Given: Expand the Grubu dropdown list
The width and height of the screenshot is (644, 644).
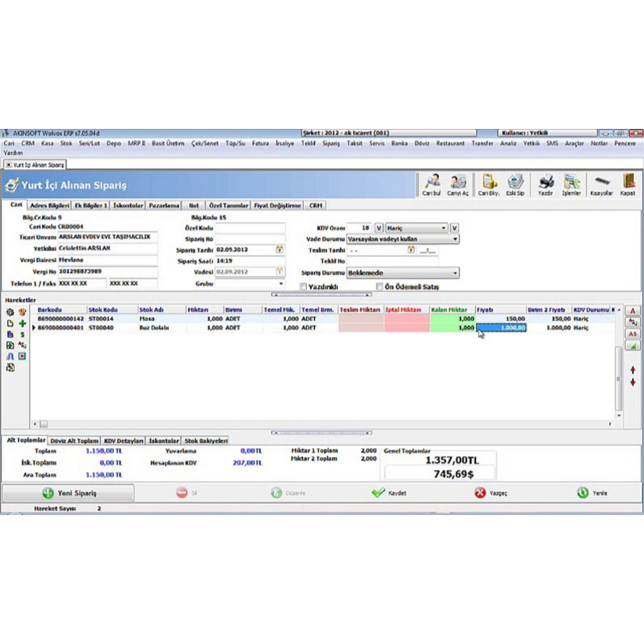Looking at the screenshot, I should (281, 282).
